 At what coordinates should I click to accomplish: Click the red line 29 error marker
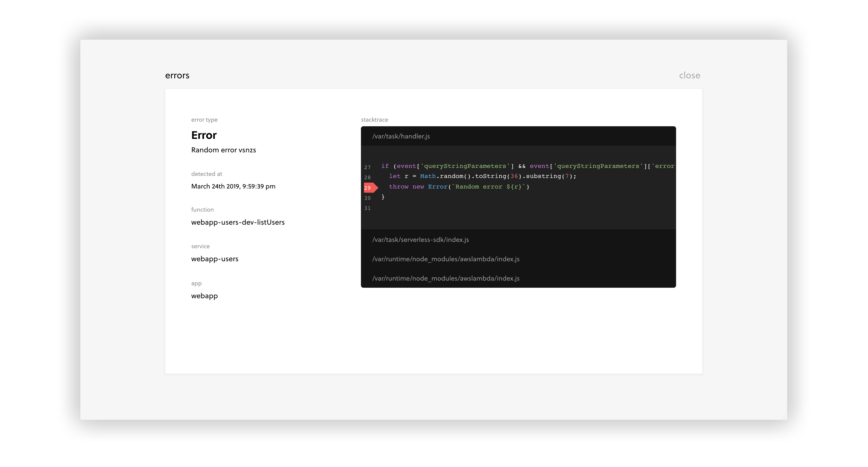[370, 187]
